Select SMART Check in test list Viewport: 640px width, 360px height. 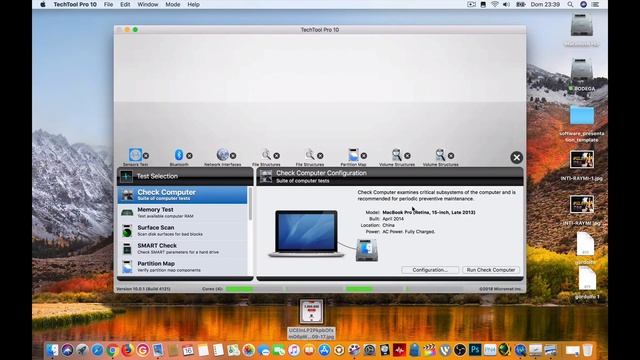(x=182, y=249)
